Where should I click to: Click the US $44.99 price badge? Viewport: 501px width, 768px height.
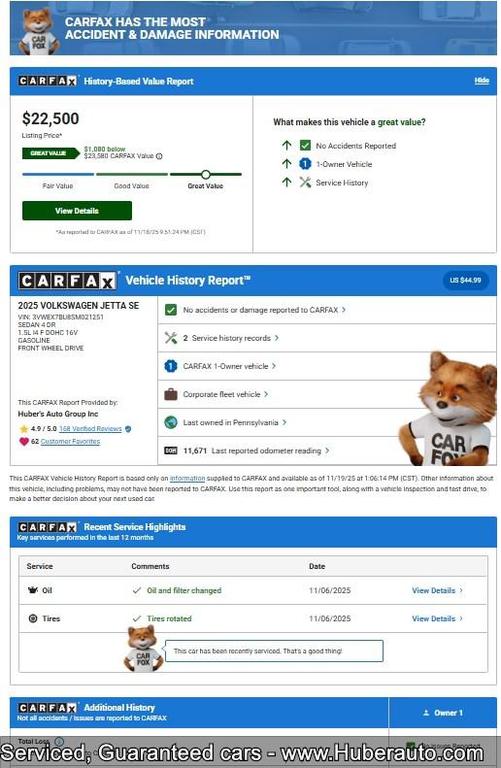pyautogui.click(x=465, y=280)
